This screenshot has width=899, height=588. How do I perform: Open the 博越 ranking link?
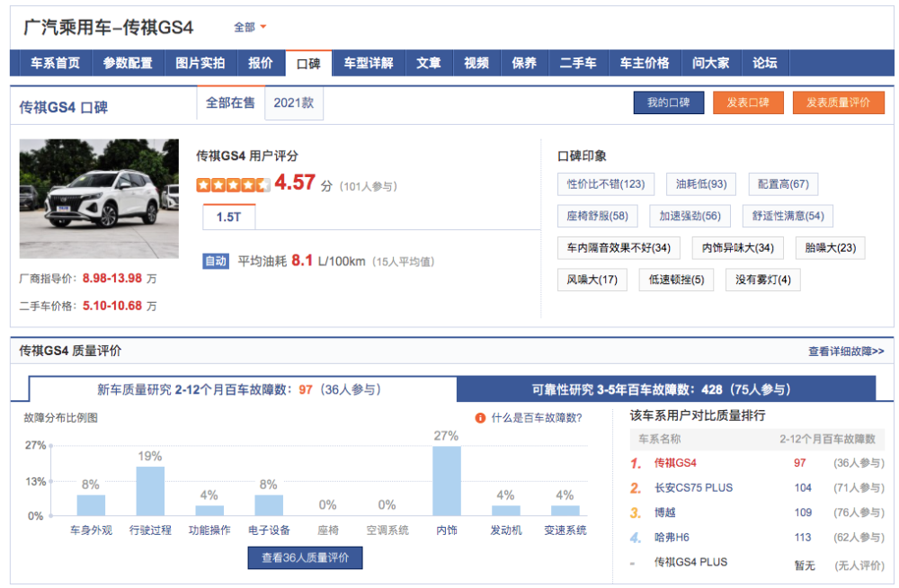tap(665, 512)
